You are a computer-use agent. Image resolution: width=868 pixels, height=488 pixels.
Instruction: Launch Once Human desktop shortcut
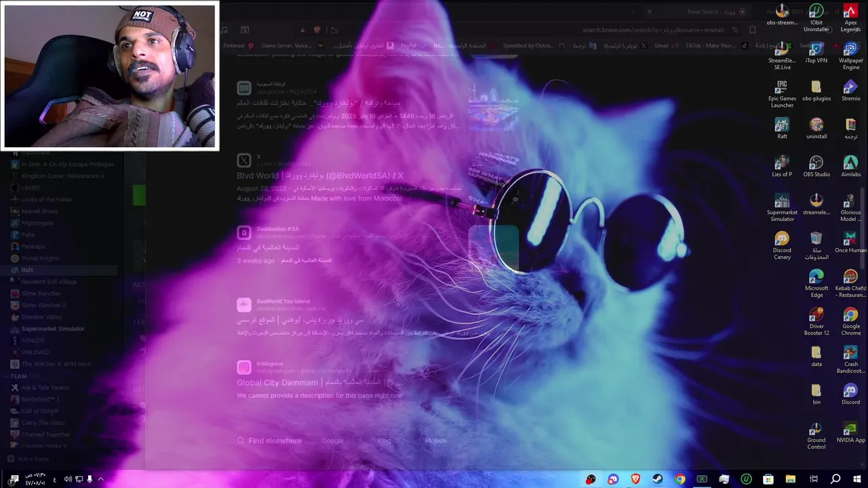point(850,243)
